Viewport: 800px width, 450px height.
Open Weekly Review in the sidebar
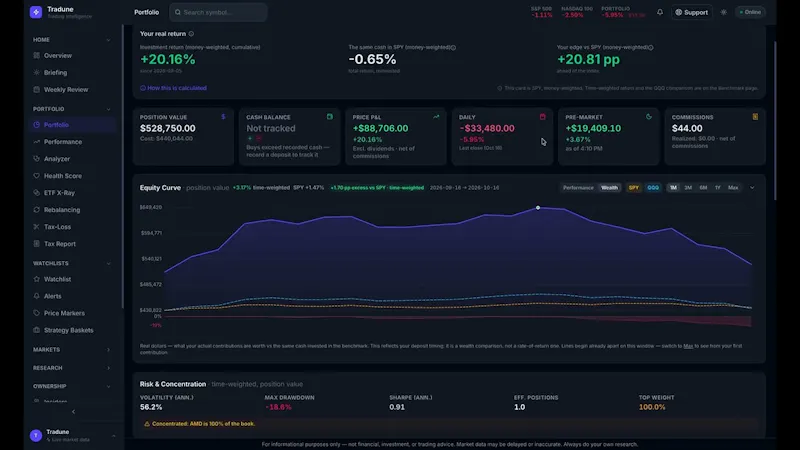(71, 89)
